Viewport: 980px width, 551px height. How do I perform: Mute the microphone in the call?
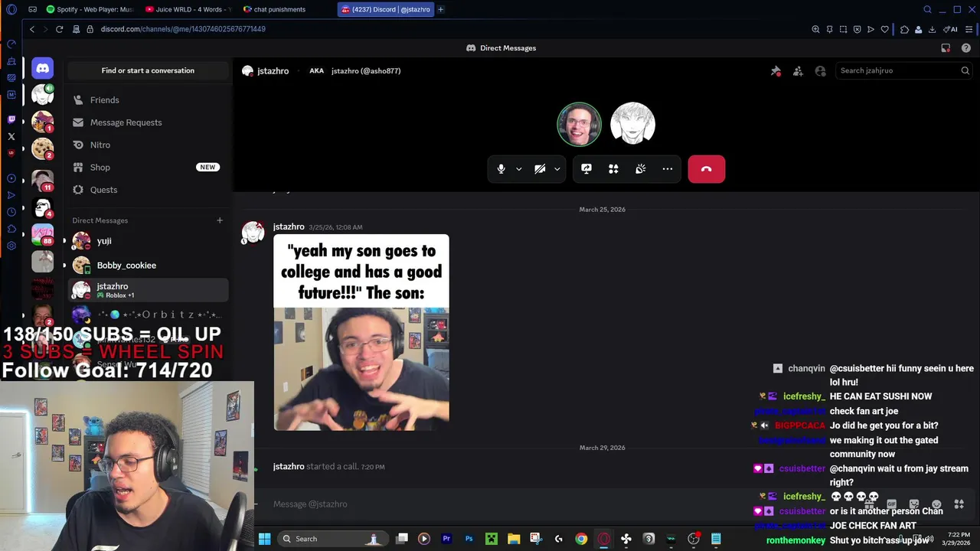pyautogui.click(x=501, y=169)
